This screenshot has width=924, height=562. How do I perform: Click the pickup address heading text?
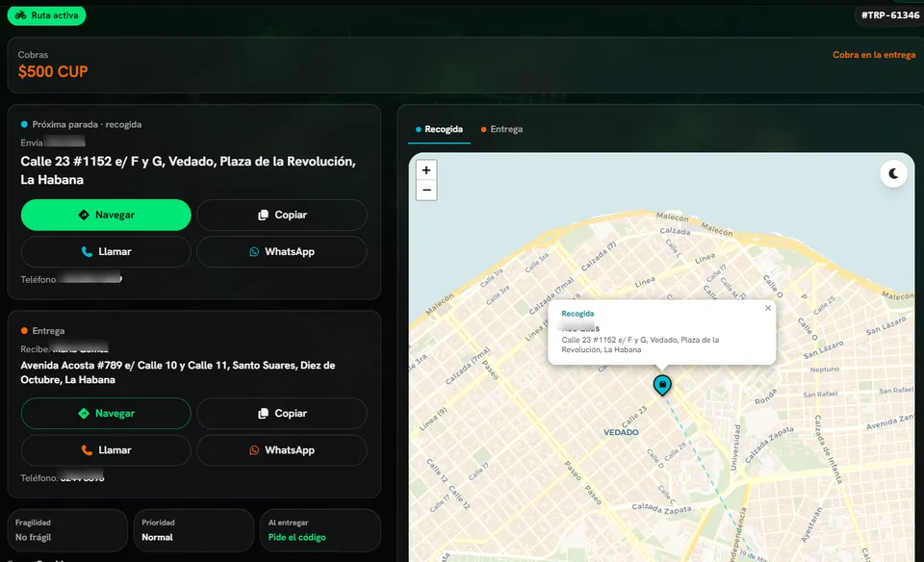point(188,170)
